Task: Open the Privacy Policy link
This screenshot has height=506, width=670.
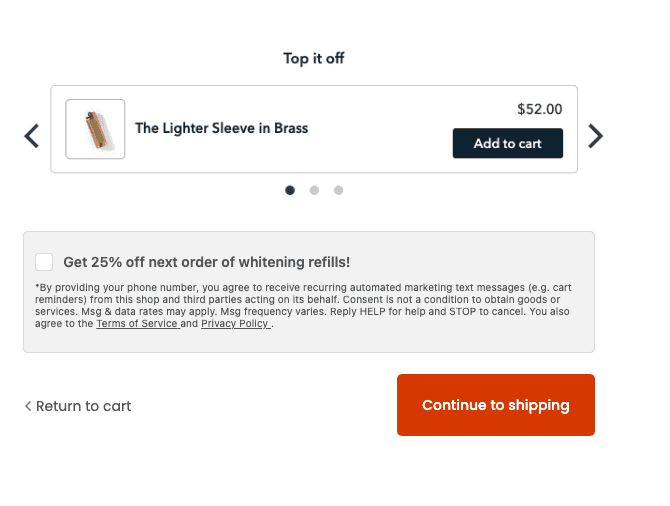Action: (x=235, y=324)
